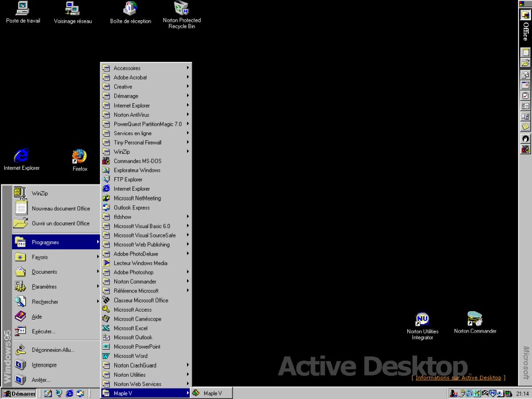Choose Aide from the Start menu
Image resolution: width=532 pixels, height=399 pixels.
click(56, 316)
